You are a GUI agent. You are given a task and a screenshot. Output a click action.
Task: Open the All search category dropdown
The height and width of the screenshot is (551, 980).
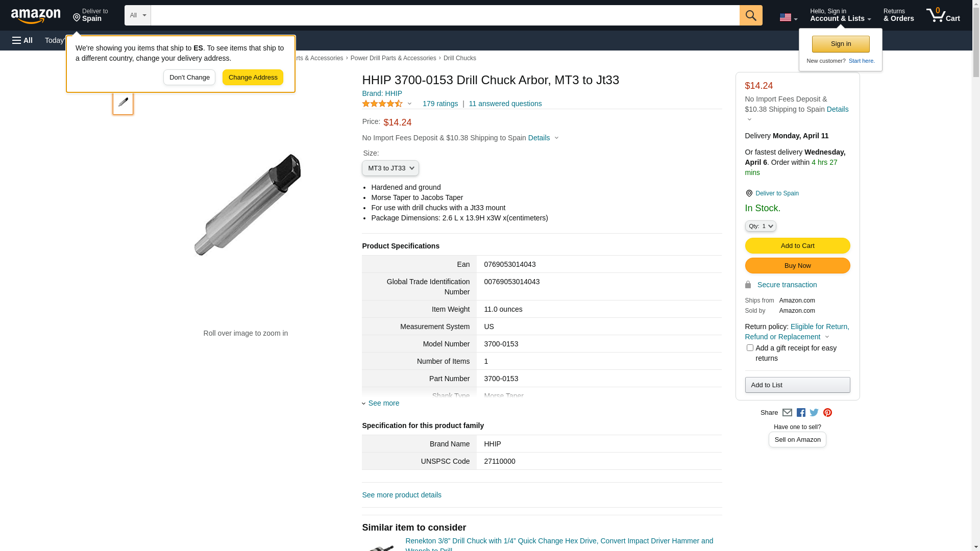click(137, 15)
